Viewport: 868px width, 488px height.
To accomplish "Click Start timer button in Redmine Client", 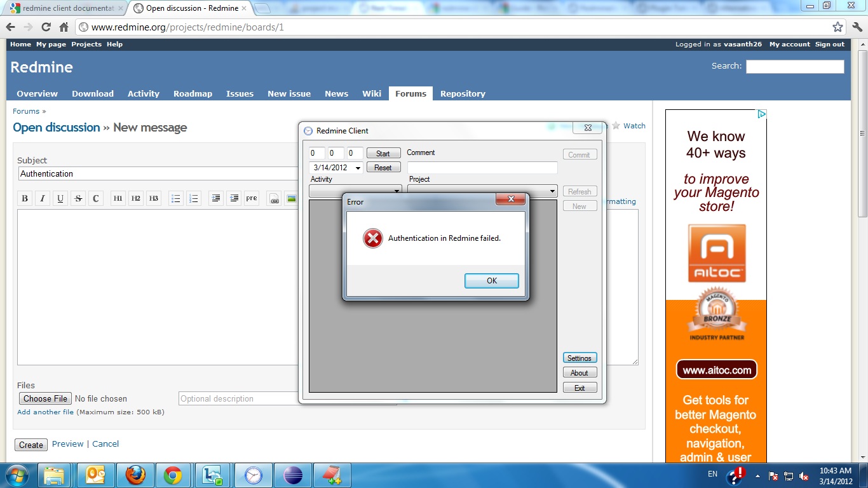I will point(383,153).
